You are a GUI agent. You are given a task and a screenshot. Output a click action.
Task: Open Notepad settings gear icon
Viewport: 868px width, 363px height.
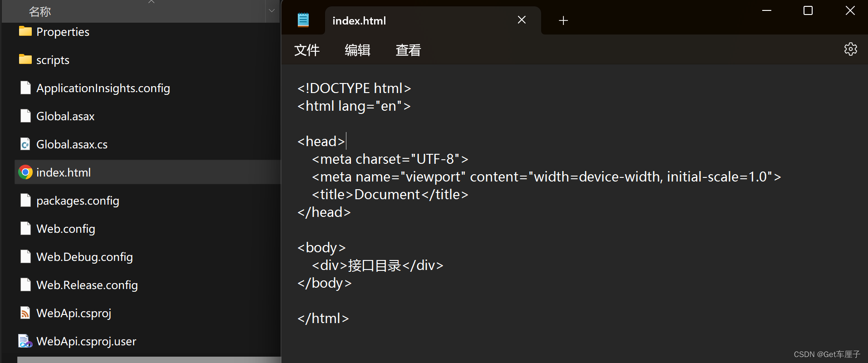850,49
